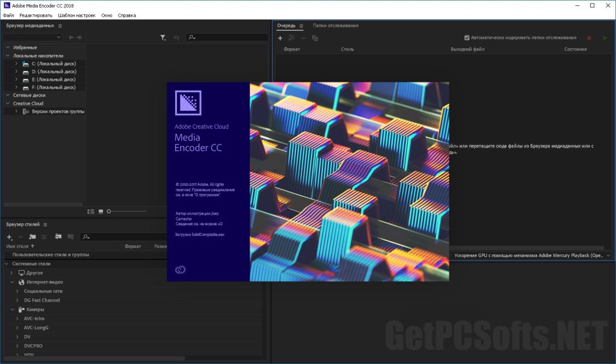Viewport: 616px width, 364px height.
Task: Click the Media Encoder app icon in title bar
Action: coord(6,5)
